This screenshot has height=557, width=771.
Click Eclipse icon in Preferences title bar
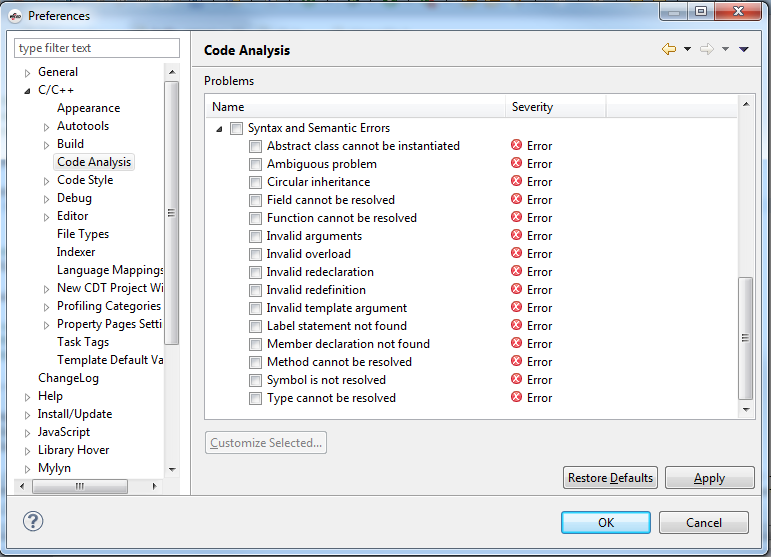15,16
